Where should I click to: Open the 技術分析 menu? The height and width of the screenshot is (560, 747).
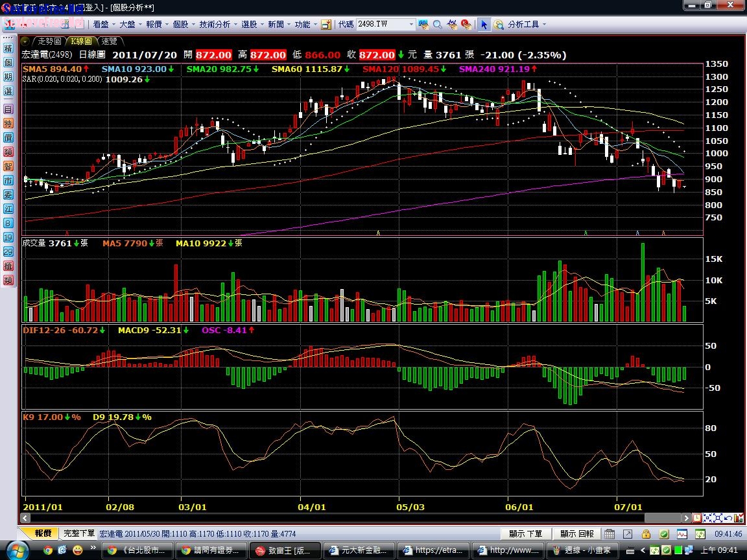[x=217, y=25]
